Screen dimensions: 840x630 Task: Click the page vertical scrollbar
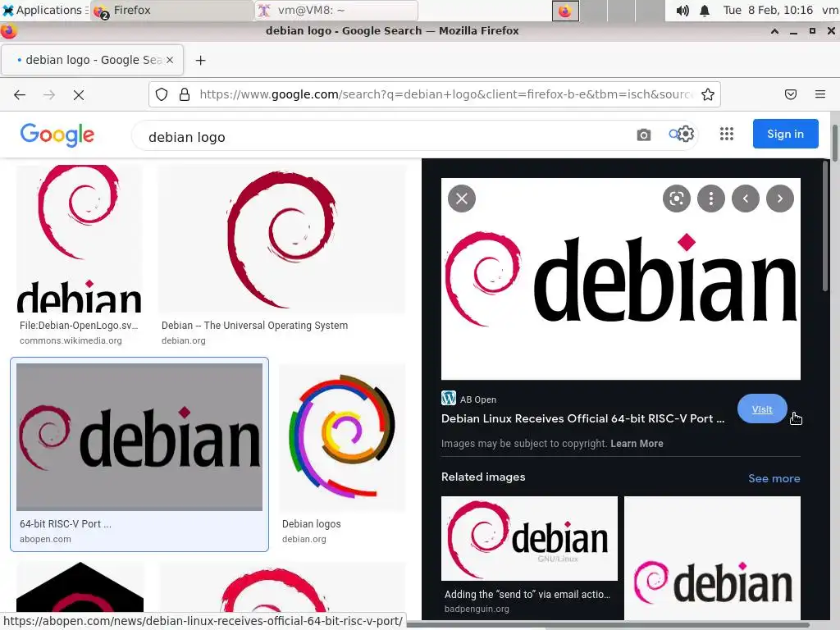(834, 143)
